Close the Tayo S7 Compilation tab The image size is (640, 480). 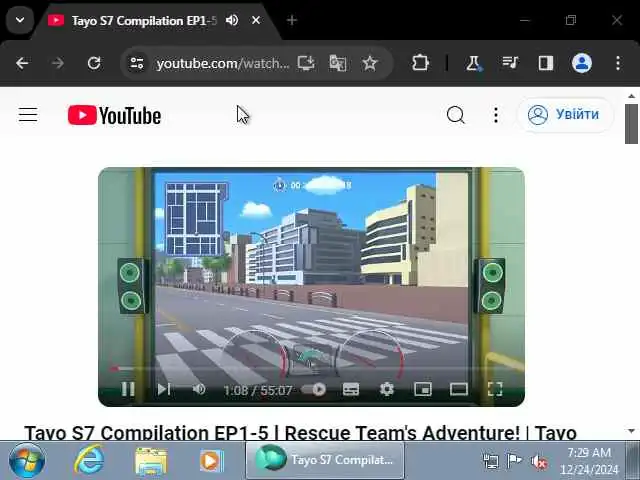256,20
